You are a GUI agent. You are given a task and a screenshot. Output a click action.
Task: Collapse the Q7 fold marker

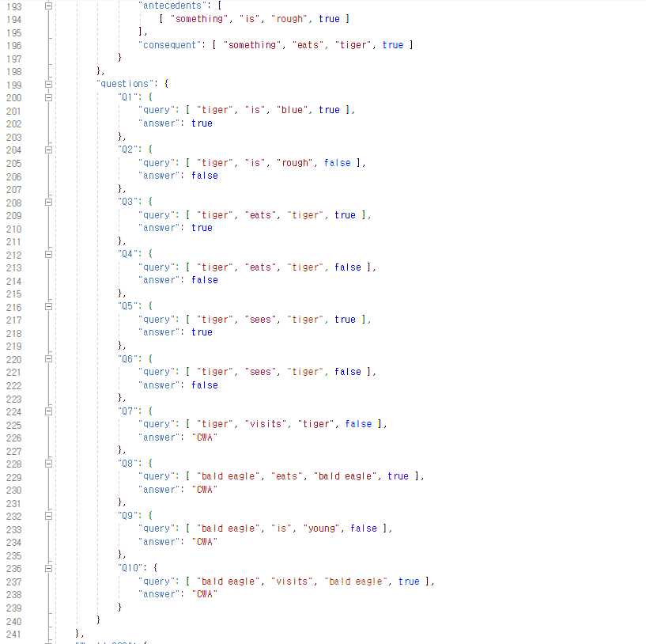(48, 411)
